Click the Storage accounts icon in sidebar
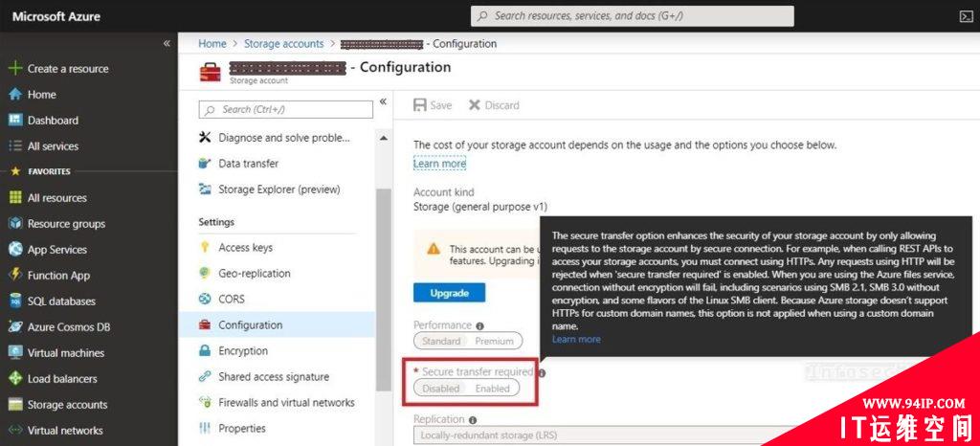Screen dimensions: 980x446 (x=15, y=404)
